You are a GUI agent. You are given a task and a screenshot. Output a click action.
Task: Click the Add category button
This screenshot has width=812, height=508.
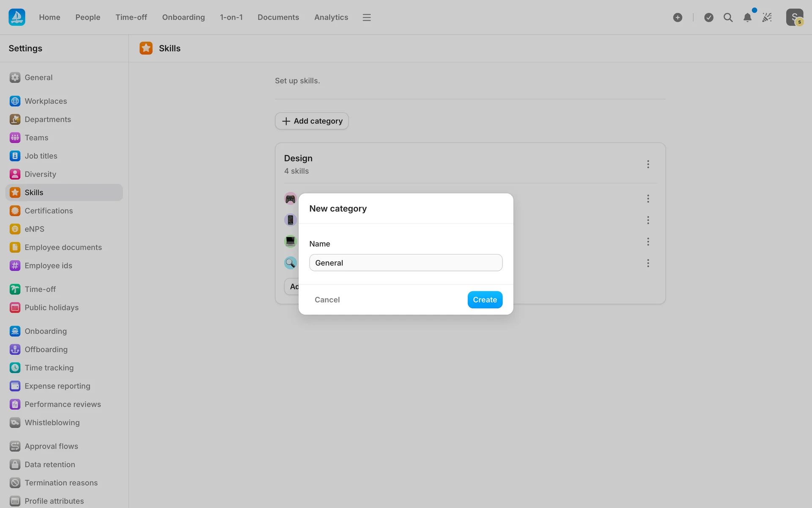click(x=312, y=121)
